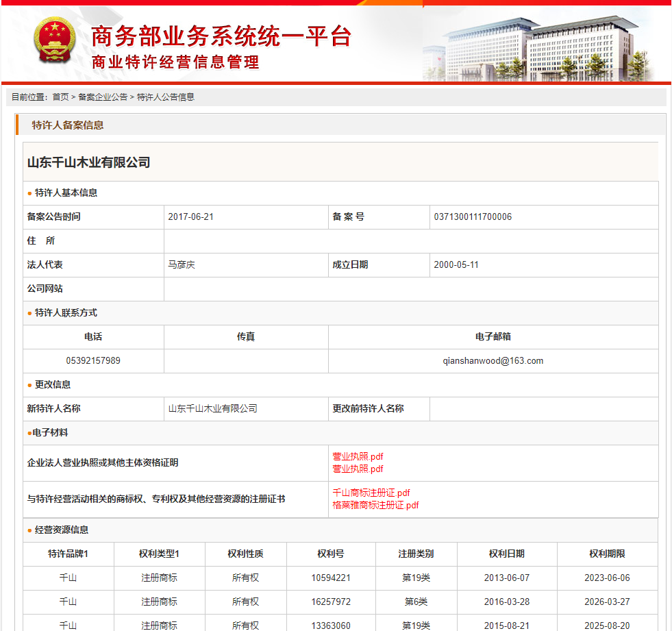Screen dimensions: 672x631
Task: Click the 电子邮箱 column header
Action: point(493,337)
